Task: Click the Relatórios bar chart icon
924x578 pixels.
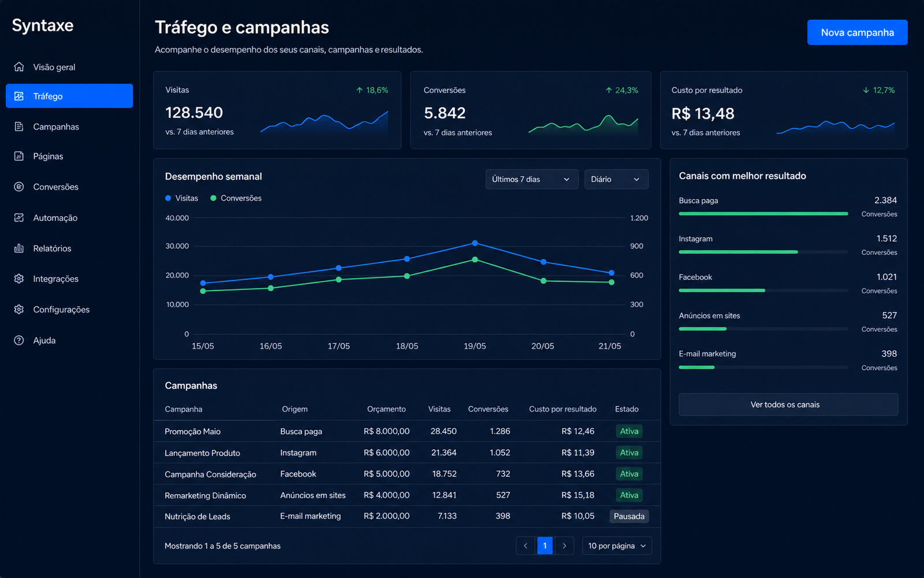Action: pos(19,249)
